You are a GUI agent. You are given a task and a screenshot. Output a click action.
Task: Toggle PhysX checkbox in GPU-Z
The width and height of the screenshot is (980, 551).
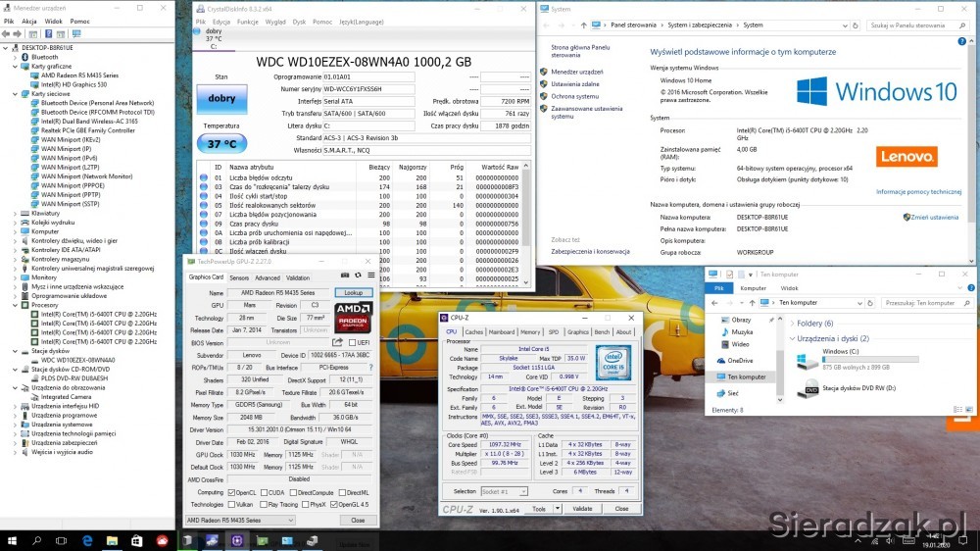click(x=305, y=505)
